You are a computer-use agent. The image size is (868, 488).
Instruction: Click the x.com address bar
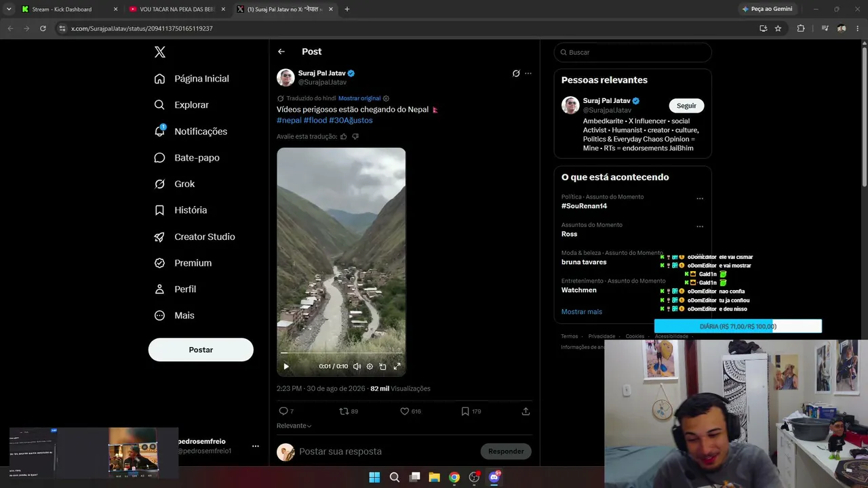(x=407, y=28)
